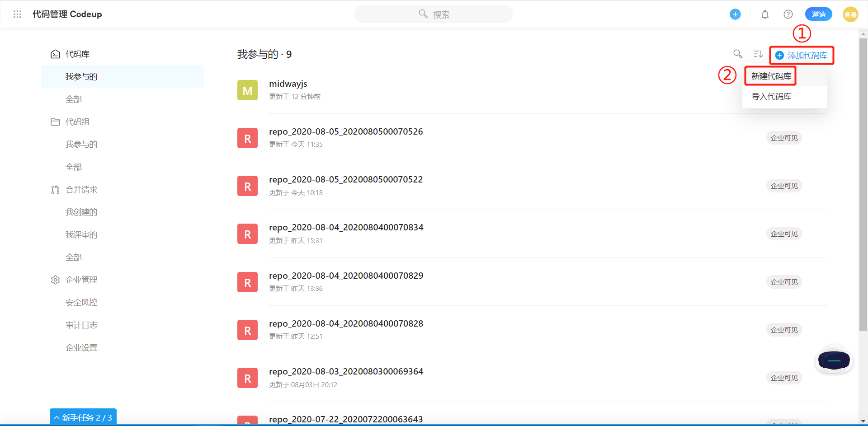
Task: Open the 添加代码库 dropdown button
Action: tap(802, 55)
